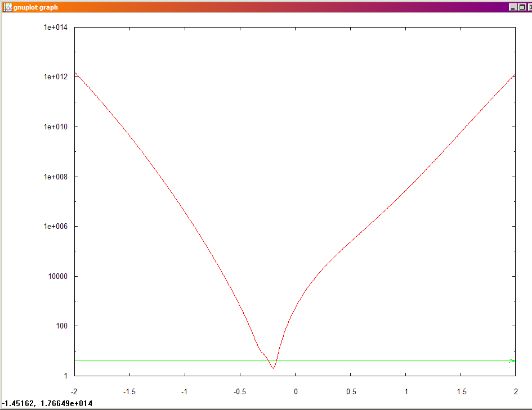This screenshot has width=532, height=410.
Task: Click the 1e+008 y-axis tick label
Action: click(56, 177)
